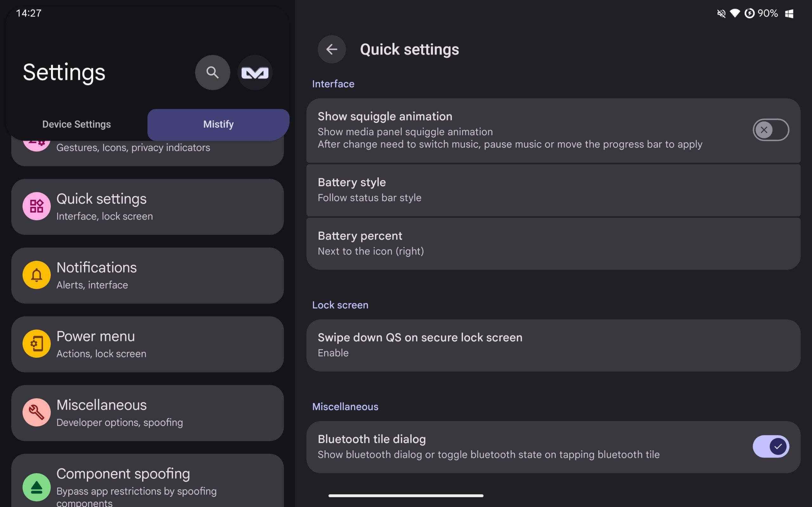Select the pink Quick settings tile icon
The height and width of the screenshot is (507, 812).
point(36,206)
